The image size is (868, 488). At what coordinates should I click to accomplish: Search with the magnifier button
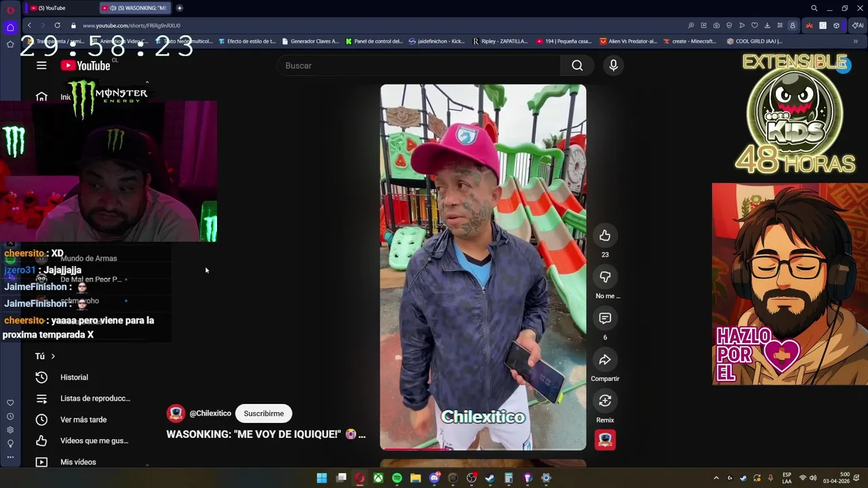(577, 65)
